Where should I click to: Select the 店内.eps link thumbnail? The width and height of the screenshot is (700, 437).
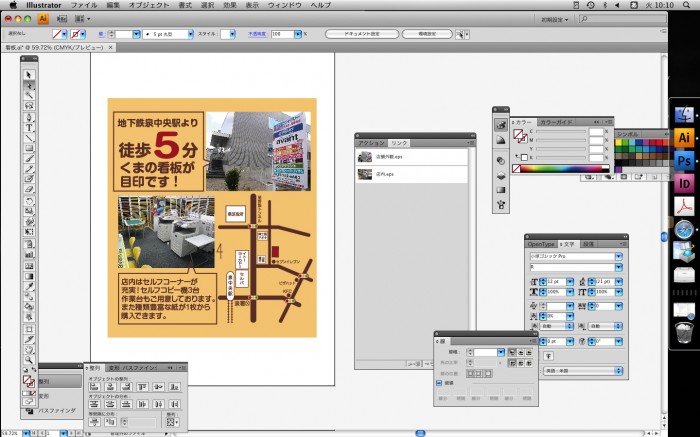[365, 174]
